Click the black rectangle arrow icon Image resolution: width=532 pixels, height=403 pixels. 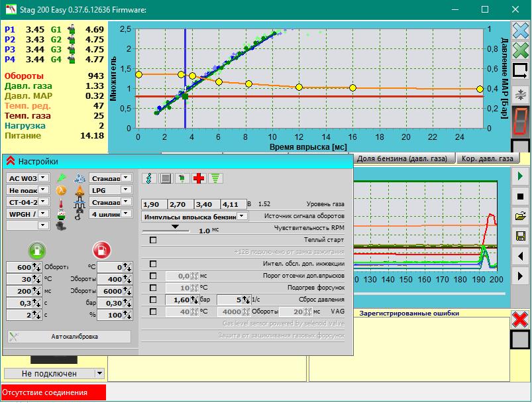click(521, 72)
